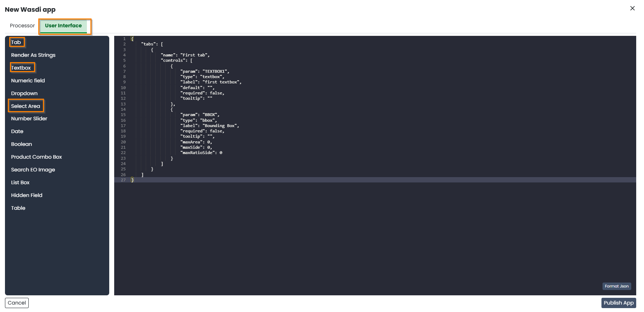Insert a Search EO Image control
The height and width of the screenshot is (312, 644).
click(33, 170)
